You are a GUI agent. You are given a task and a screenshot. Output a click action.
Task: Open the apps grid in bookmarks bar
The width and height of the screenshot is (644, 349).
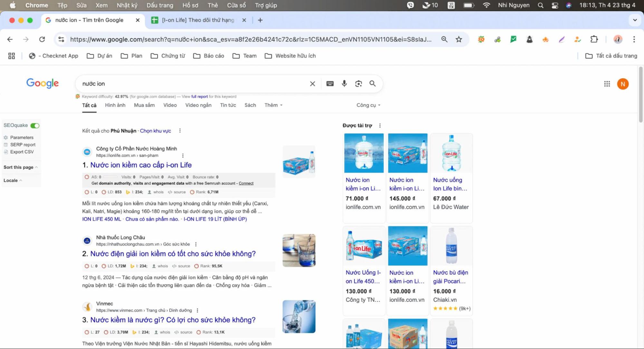pyautogui.click(x=12, y=56)
